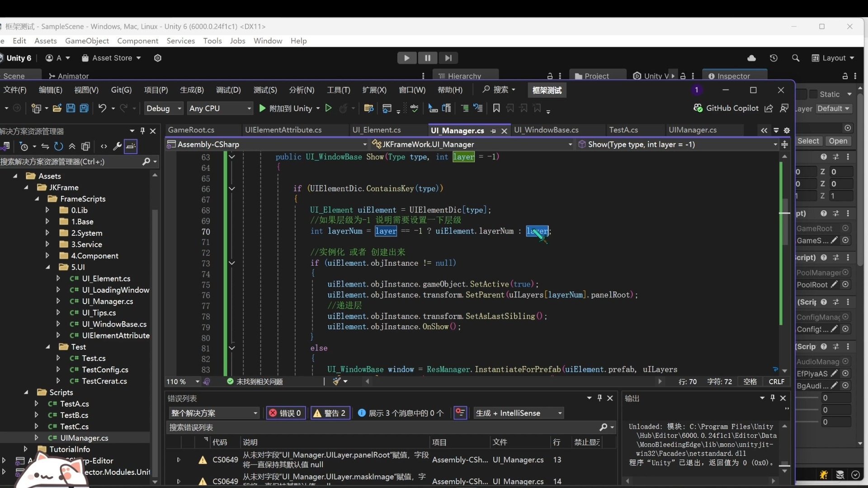
Task: Open Unity version history icon
Action: (x=774, y=58)
